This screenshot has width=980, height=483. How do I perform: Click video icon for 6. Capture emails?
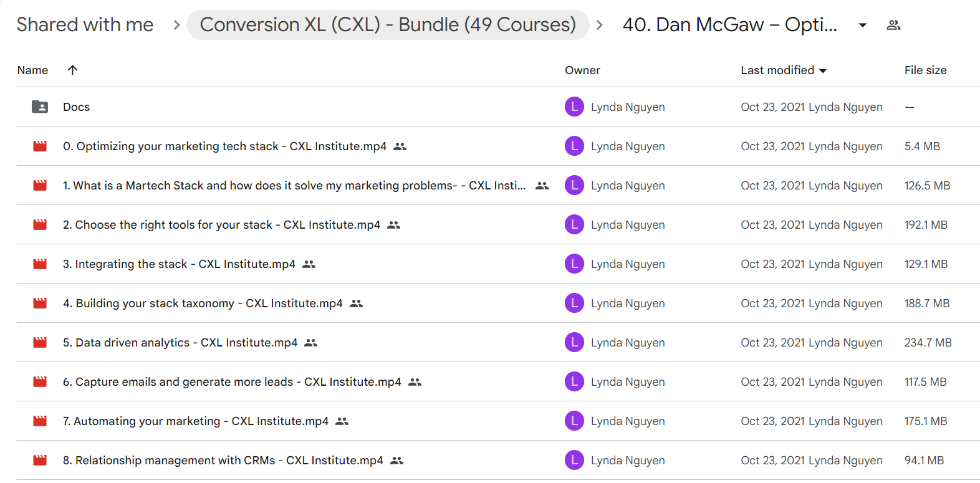tap(40, 381)
